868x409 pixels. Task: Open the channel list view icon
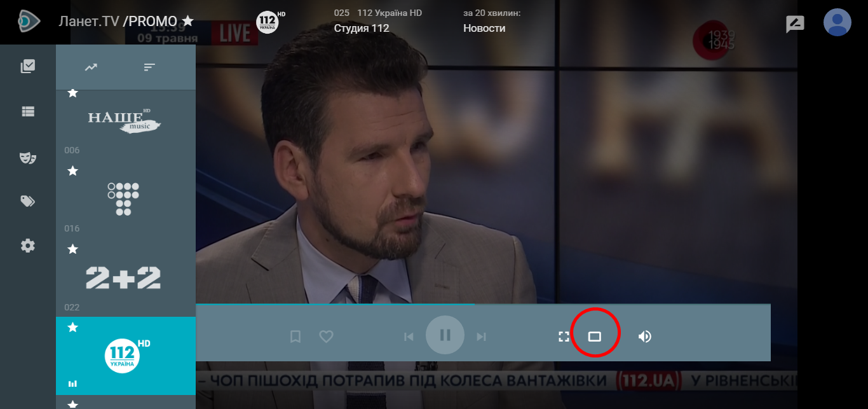point(28,111)
